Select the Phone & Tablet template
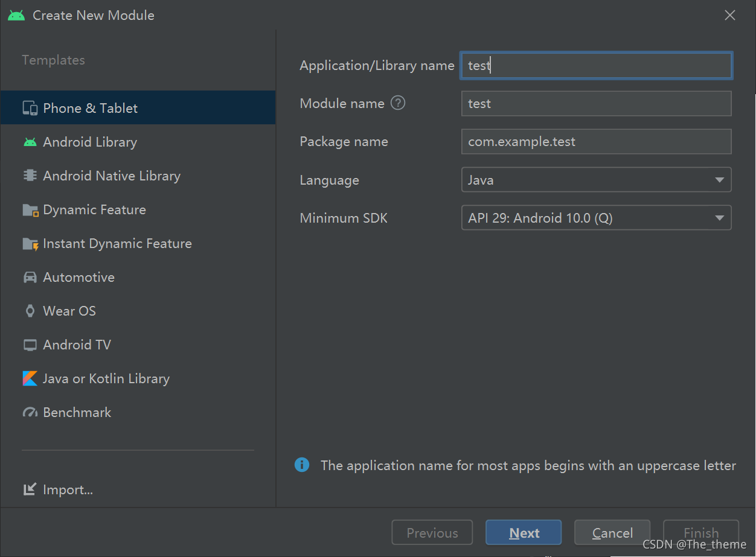The image size is (756, 557). tap(138, 108)
